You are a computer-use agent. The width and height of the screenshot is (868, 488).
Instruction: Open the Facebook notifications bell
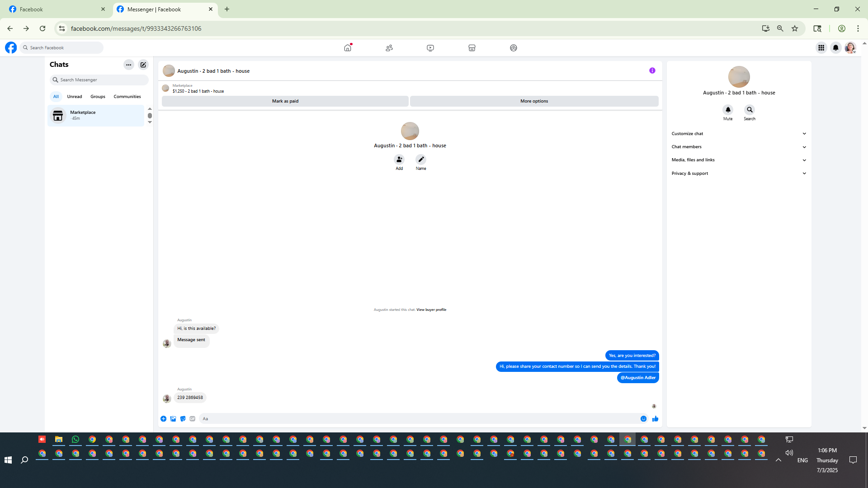[835, 48]
